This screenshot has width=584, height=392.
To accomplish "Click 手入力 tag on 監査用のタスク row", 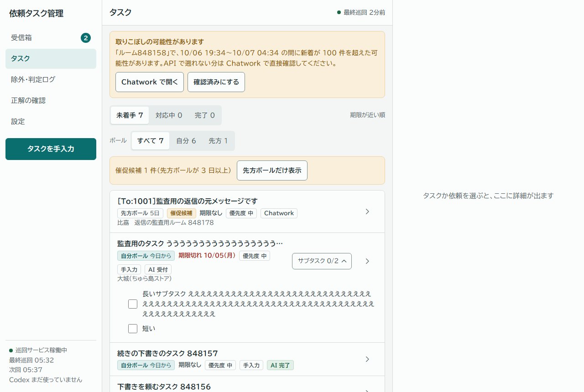I will (129, 270).
